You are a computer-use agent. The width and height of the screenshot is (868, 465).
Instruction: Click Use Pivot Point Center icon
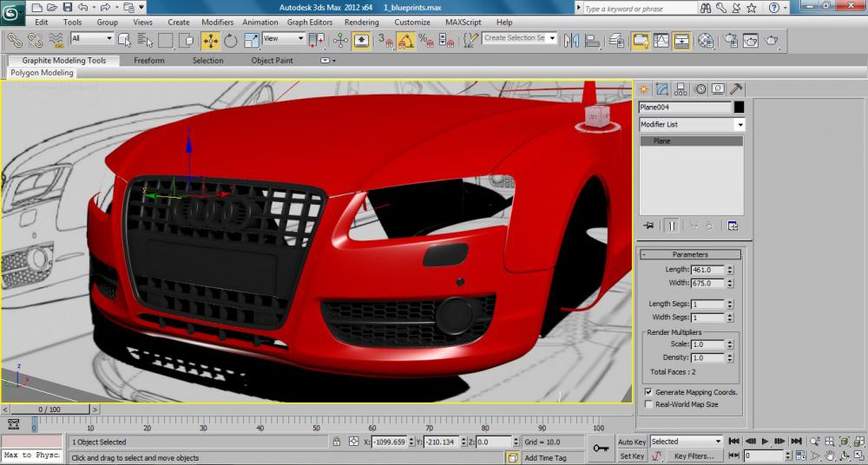pos(317,40)
